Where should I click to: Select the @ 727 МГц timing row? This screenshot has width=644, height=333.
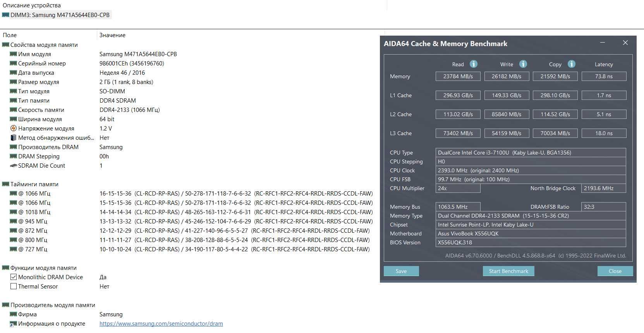pos(189,249)
